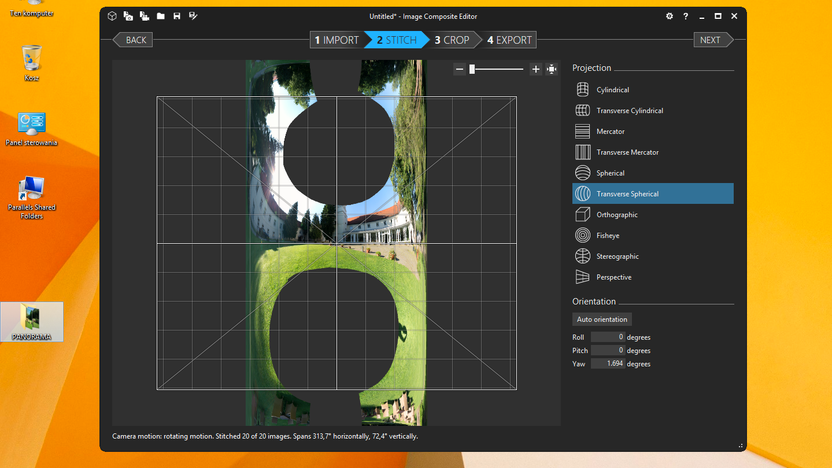Click the Save As icon in title bar
832x468 pixels.
193,16
